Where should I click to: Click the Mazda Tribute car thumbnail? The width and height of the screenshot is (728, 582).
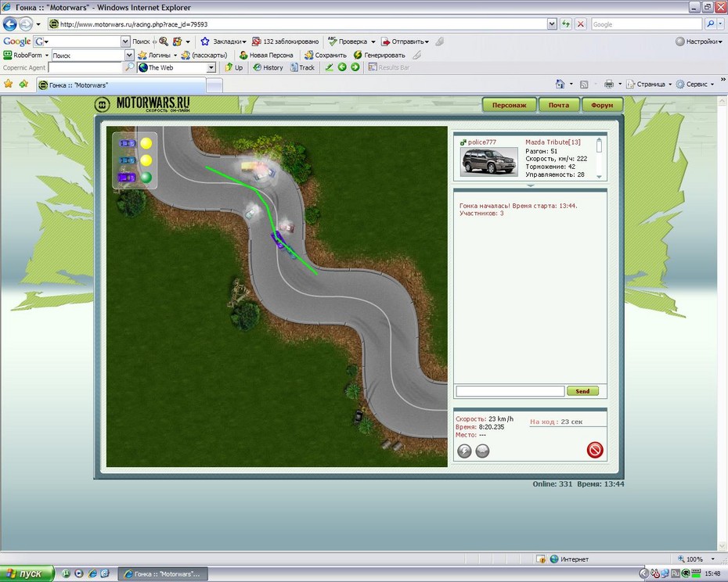point(489,161)
